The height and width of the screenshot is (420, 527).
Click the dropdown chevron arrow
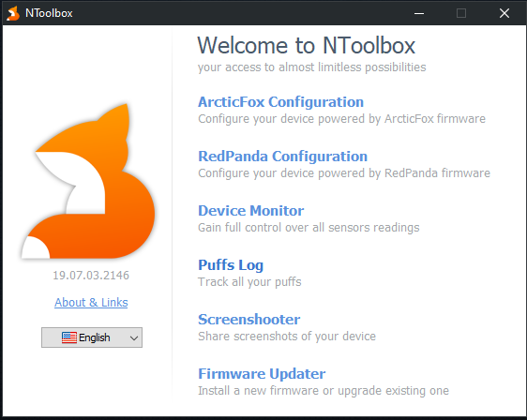134,338
